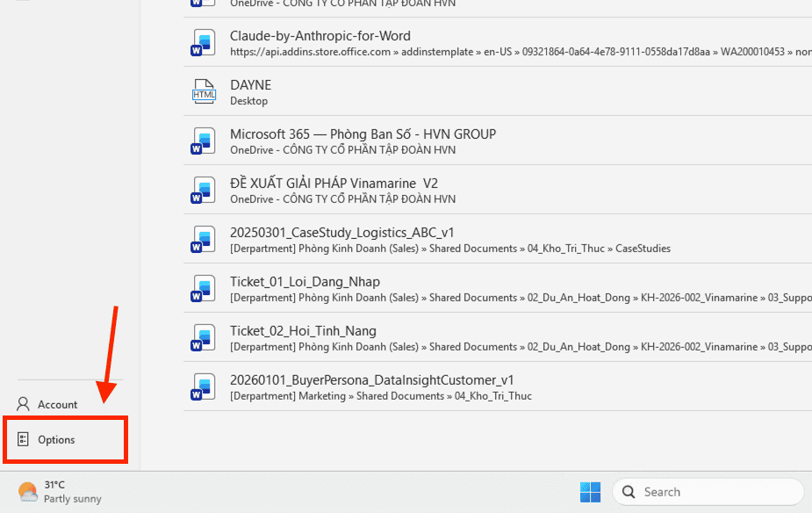Click the Word icon beside 20250301_CaseStudy_Logistics_ABC_v1

203,240
